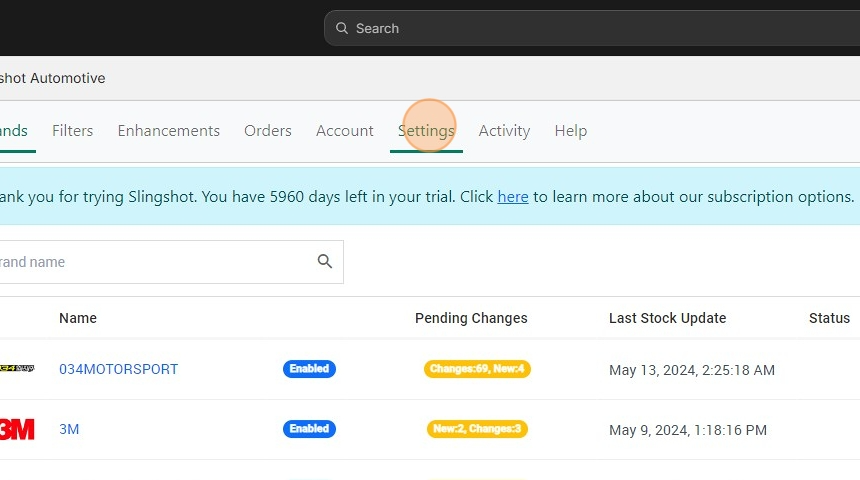Viewport: 860px width, 480px height.
Task: Open the 034MOTORSPORT brand link
Action: click(118, 369)
